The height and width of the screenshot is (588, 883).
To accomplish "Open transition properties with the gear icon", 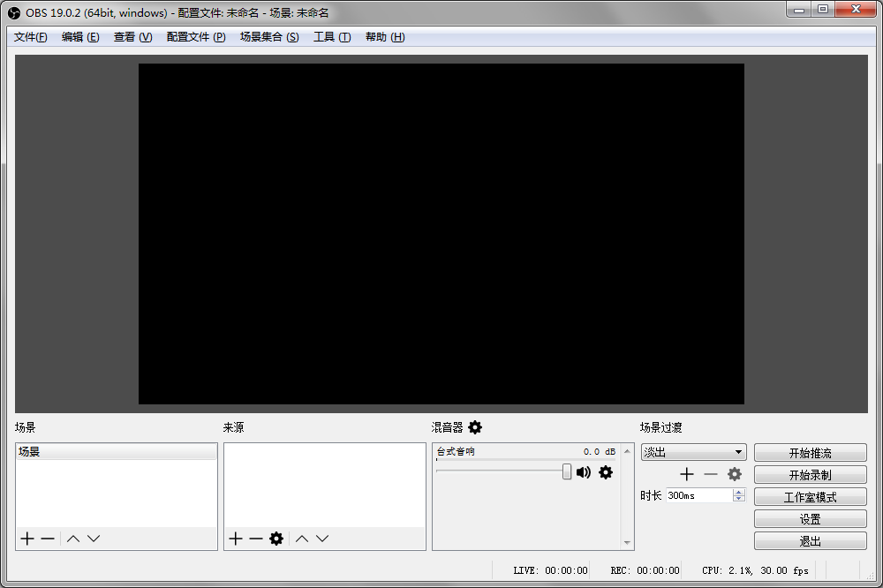I will [734, 474].
